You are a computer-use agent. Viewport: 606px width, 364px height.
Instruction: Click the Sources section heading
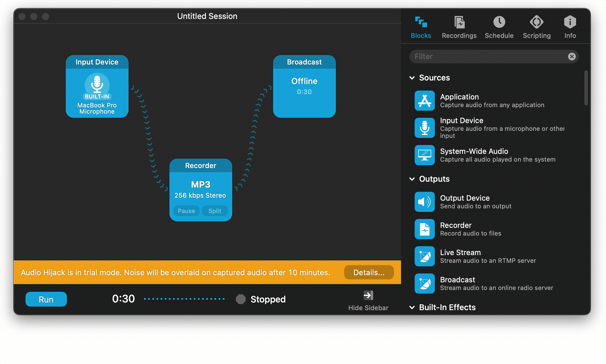pyautogui.click(x=434, y=78)
